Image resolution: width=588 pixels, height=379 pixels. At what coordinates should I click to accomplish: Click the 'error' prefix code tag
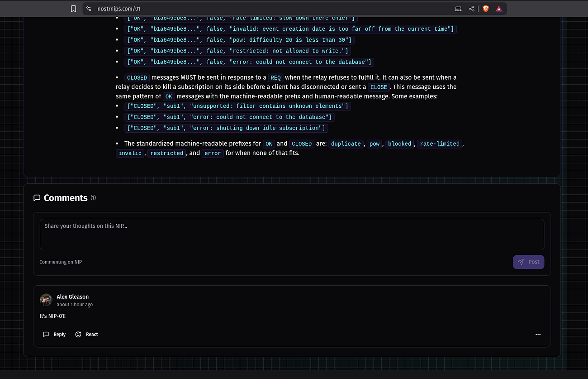(213, 153)
